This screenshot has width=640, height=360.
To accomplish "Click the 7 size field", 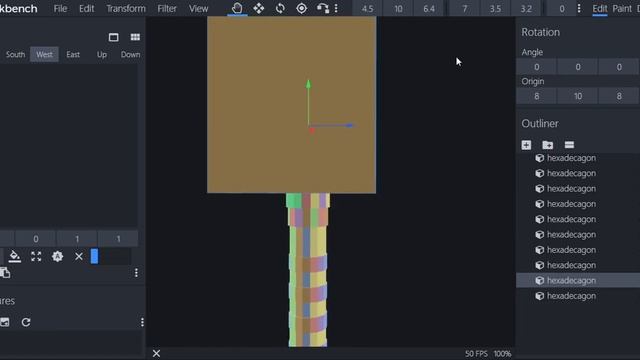I will (464, 9).
